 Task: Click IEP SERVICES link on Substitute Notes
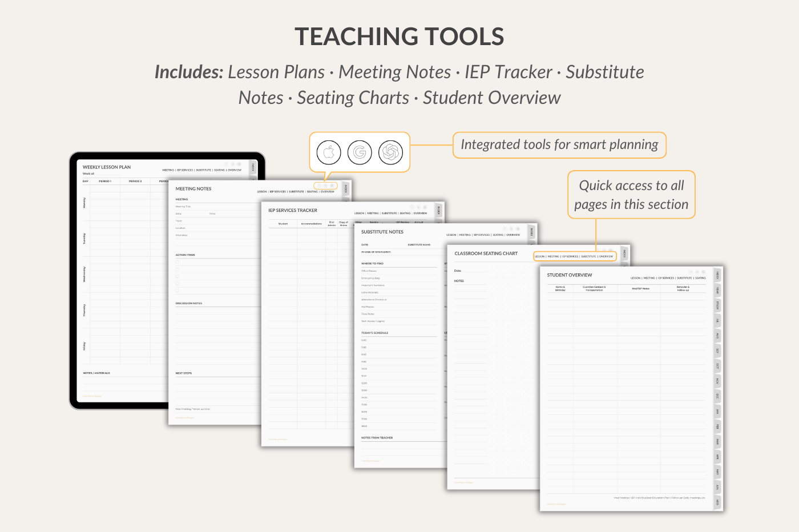(x=482, y=235)
